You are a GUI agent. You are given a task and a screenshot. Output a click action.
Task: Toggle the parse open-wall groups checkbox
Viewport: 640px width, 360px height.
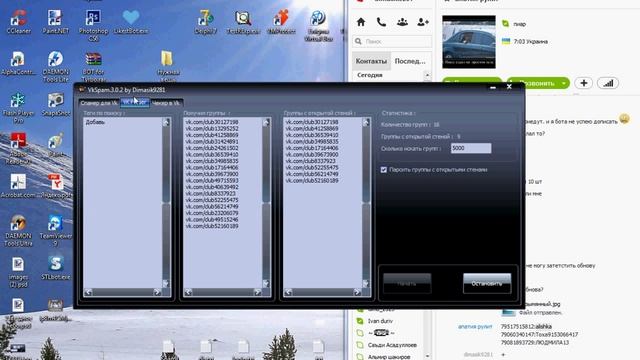tap(384, 169)
